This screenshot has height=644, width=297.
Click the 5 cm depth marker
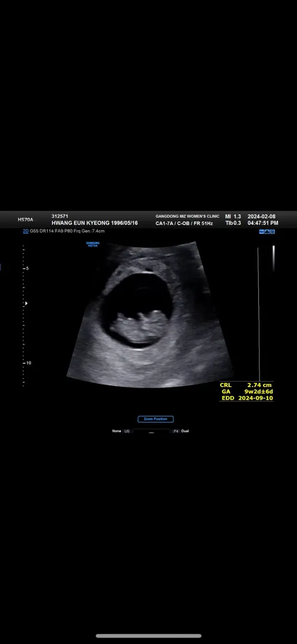click(x=27, y=268)
